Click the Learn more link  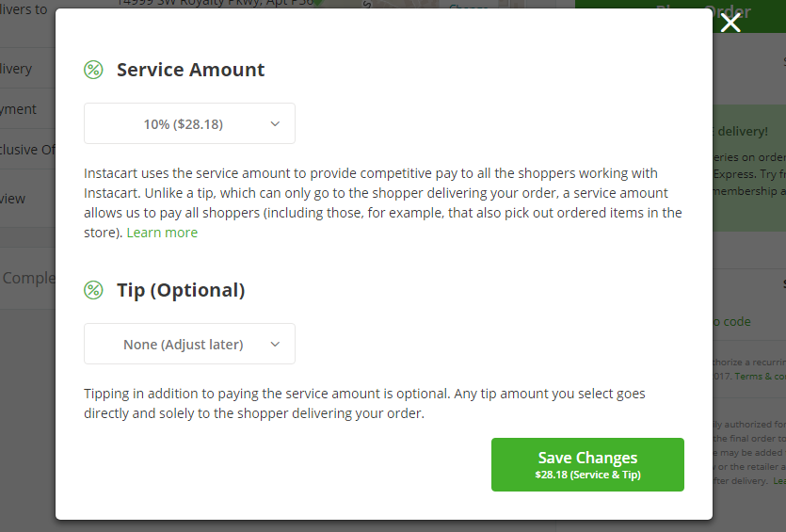pyautogui.click(x=162, y=233)
